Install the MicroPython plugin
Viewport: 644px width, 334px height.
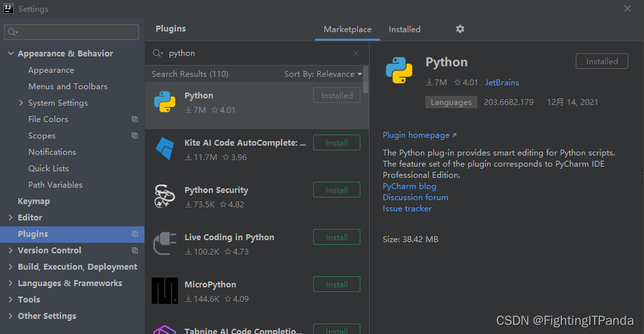[337, 284]
